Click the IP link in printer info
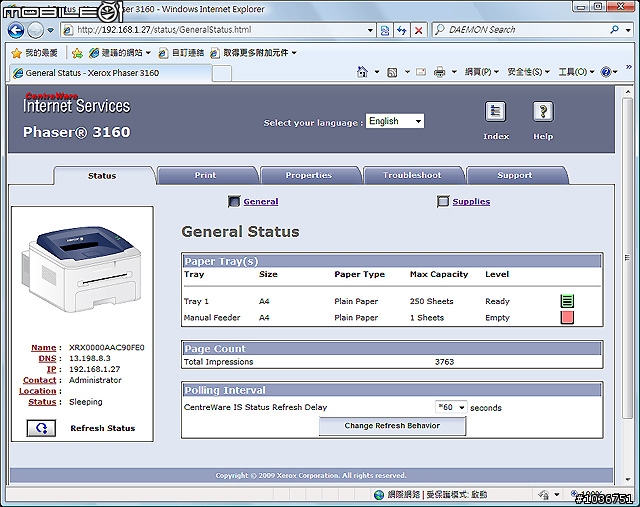 [51, 369]
